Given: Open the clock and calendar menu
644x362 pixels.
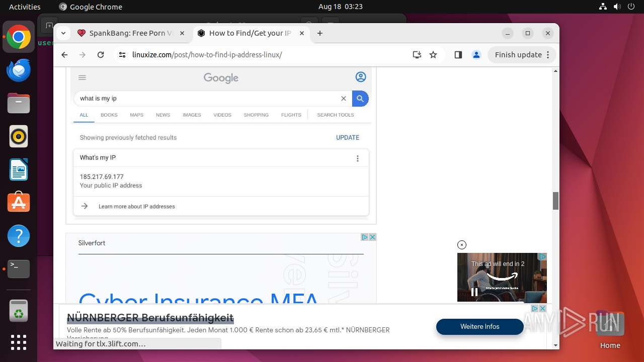Looking at the screenshot, I should pyautogui.click(x=341, y=7).
